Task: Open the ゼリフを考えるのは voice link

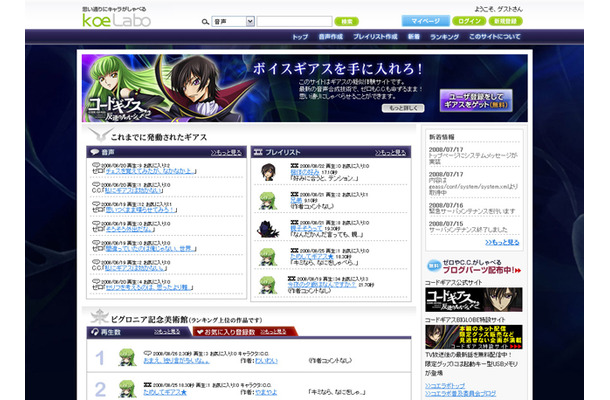Action: [148, 288]
